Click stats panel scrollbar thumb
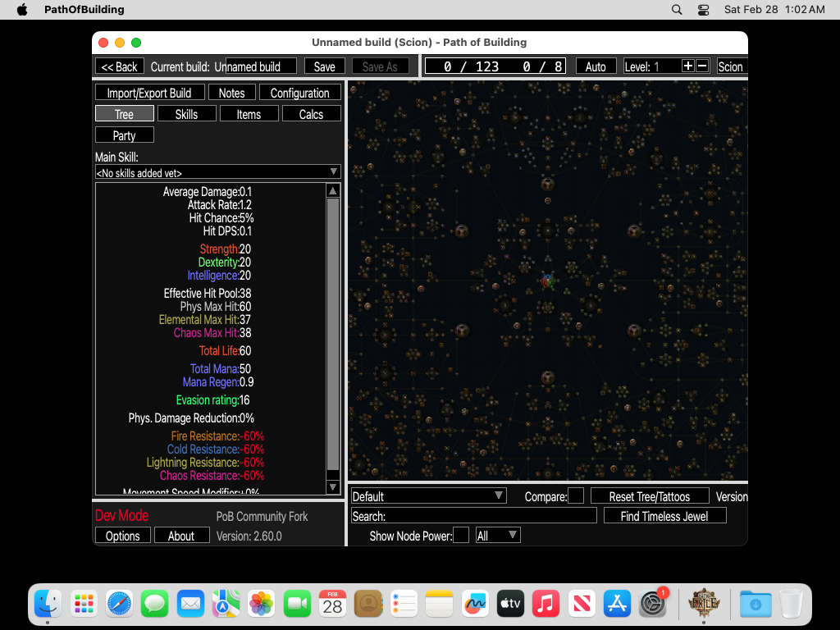Image resolution: width=840 pixels, height=630 pixels. [x=333, y=335]
